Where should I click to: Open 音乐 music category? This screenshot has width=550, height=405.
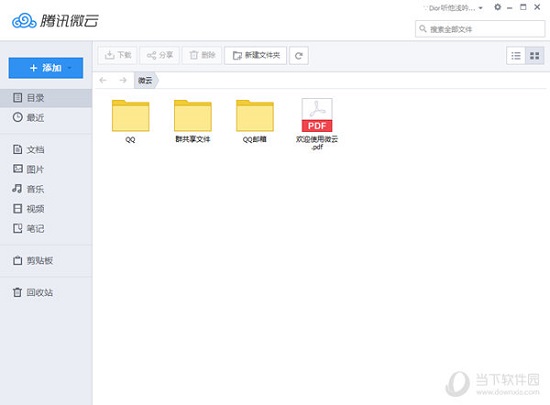[46, 189]
